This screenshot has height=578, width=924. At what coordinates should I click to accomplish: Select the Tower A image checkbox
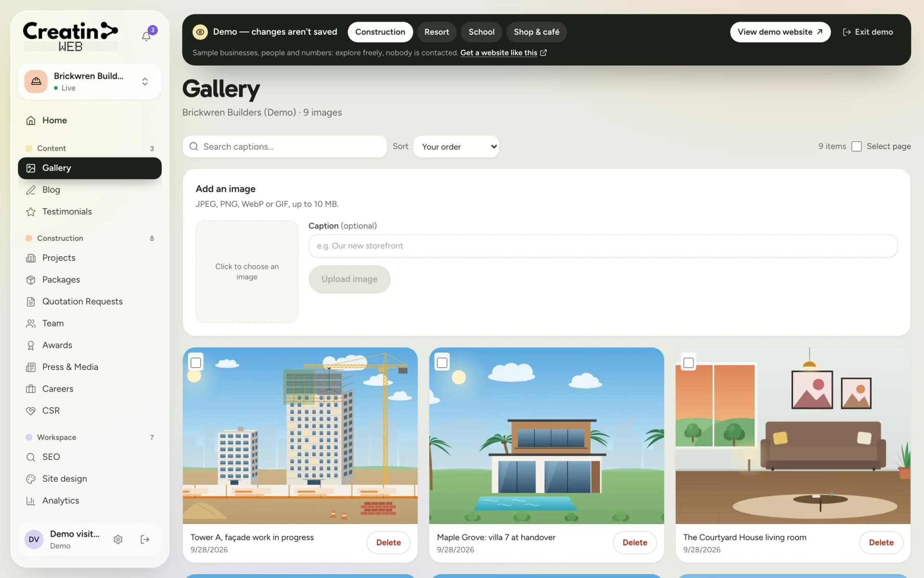(196, 363)
